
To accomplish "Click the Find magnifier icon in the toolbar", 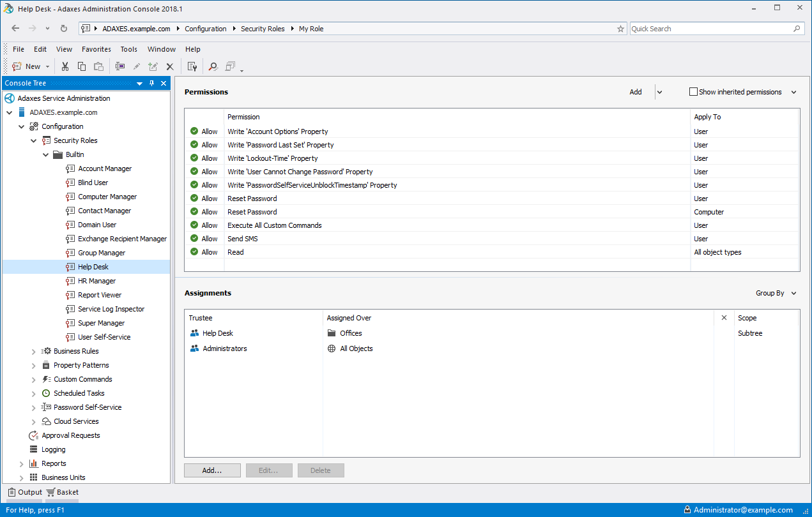I will (213, 66).
